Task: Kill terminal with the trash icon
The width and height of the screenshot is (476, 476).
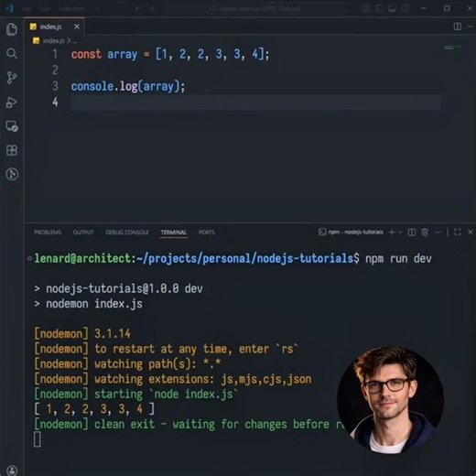Action: coord(425,233)
